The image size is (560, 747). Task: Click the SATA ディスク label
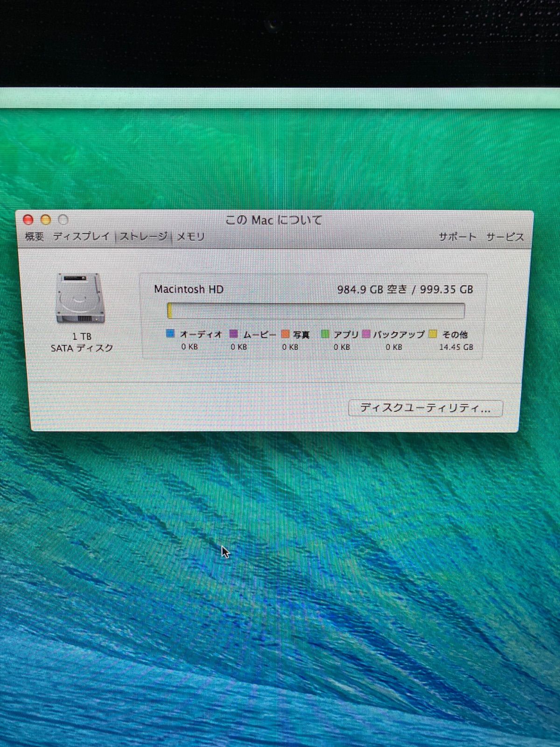82,348
